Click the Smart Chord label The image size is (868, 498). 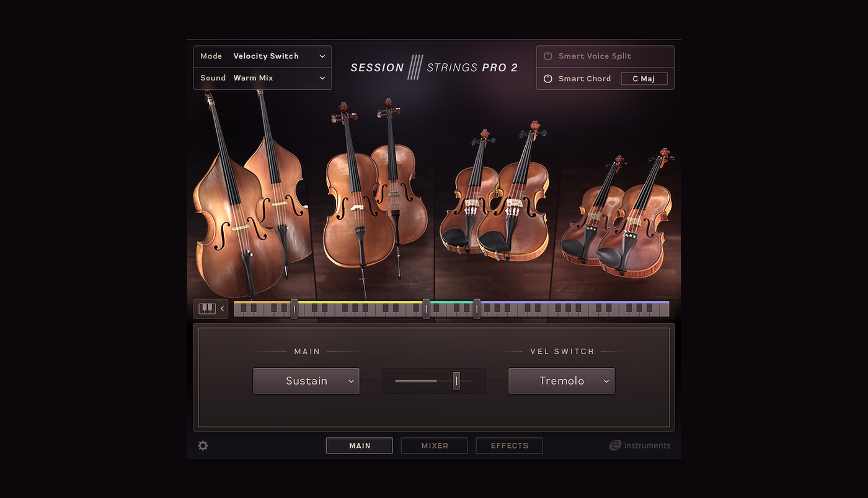585,79
